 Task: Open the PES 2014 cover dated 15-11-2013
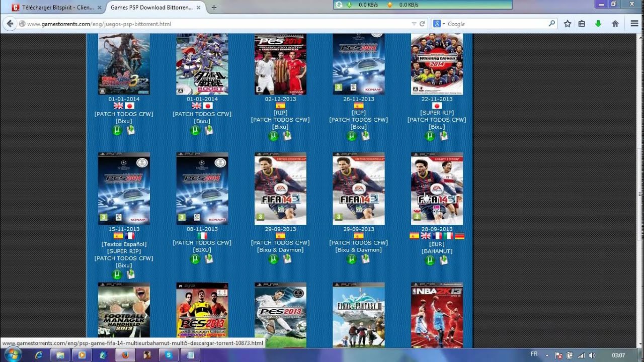pos(124,189)
